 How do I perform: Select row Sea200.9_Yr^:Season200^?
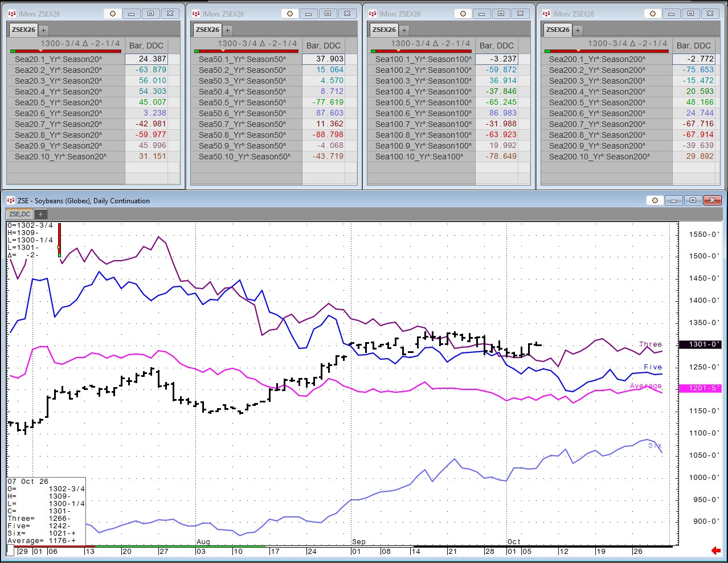pyautogui.click(x=607, y=146)
